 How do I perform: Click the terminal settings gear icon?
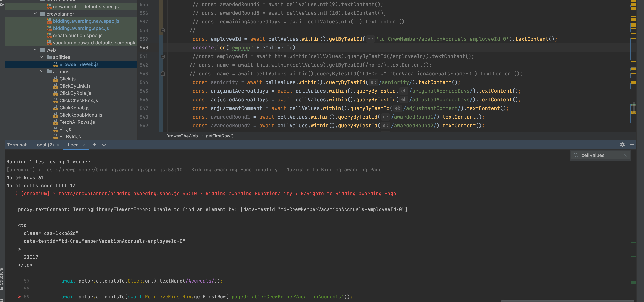click(x=622, y=145)
